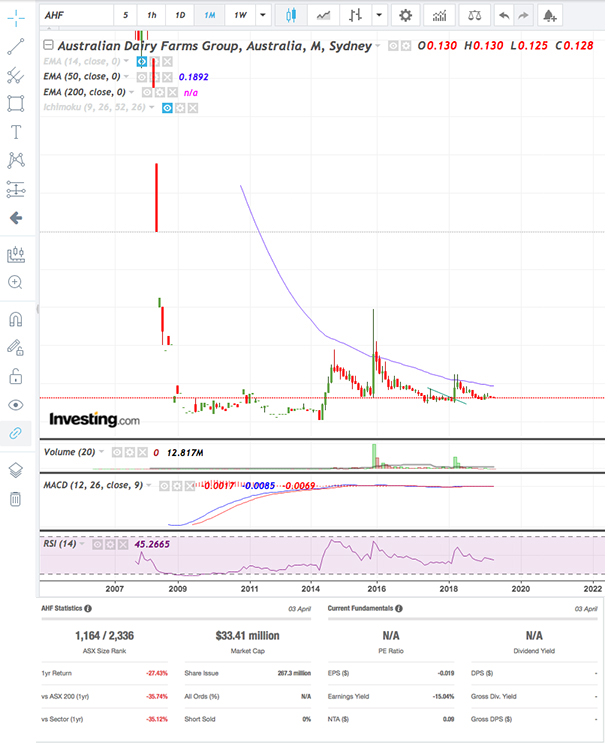Image resolution: width=609 pixels, height=748 pixels.
Task: Open chart settings gear
Action: (x=405, y=15)
